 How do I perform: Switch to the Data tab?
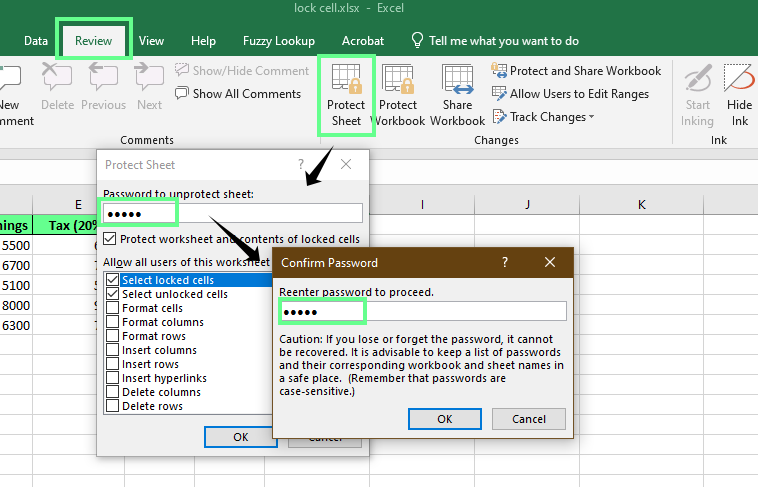tap(36, 41)
